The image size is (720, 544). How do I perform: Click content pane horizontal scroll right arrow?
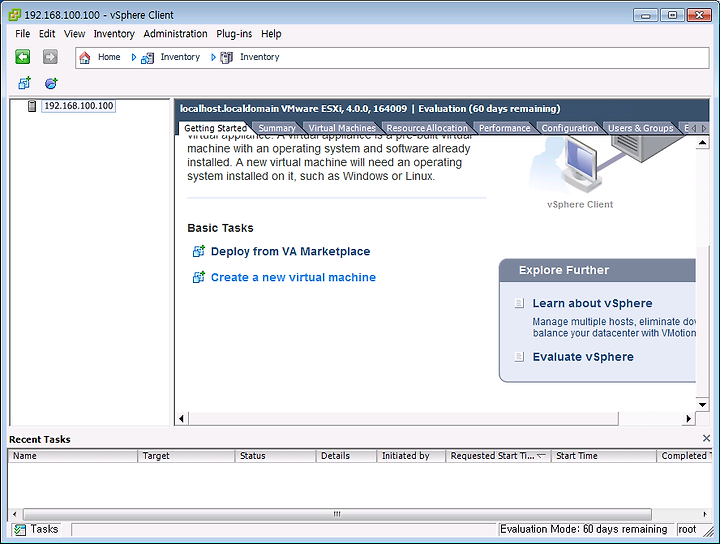click(688, 418)
